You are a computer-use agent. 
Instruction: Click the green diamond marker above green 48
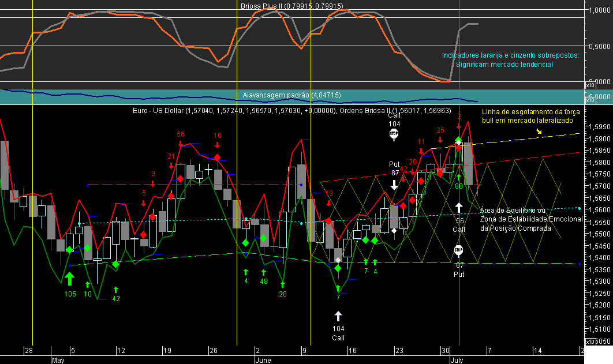263,238
